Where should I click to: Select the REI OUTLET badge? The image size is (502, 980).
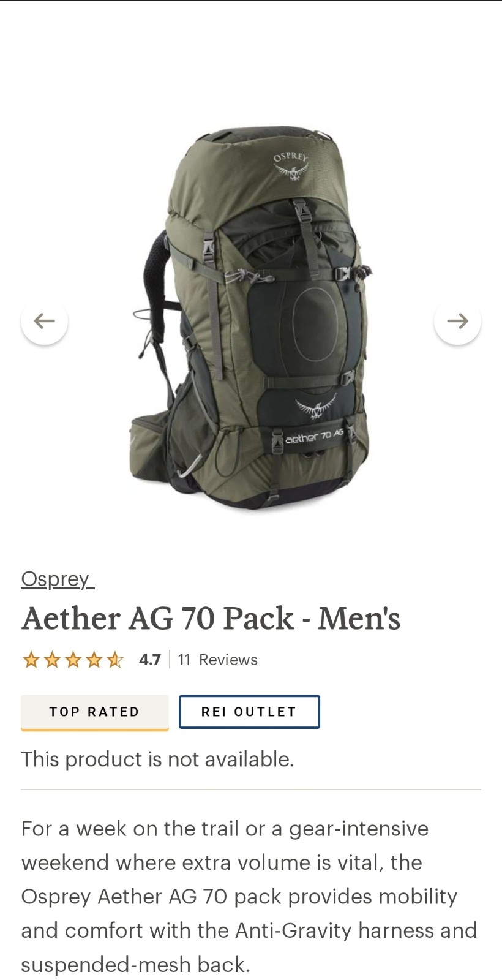coord(249,712)
